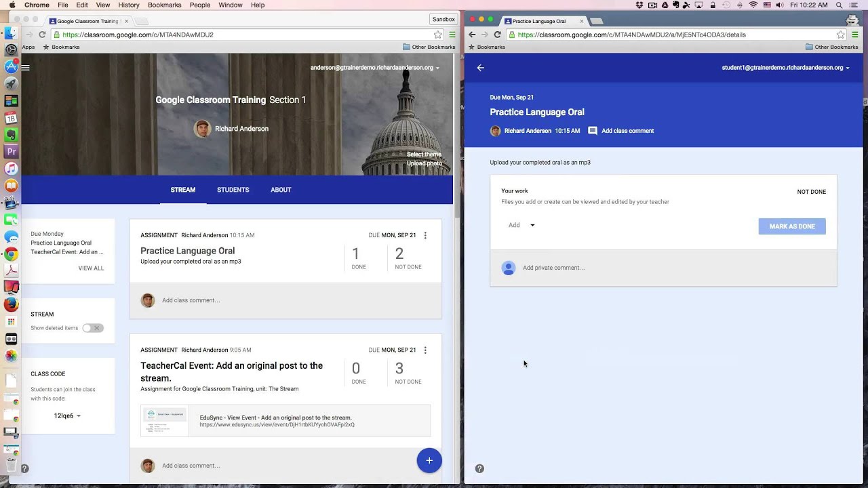Open iTunes from the dock
868x488 pixels.
11,169
